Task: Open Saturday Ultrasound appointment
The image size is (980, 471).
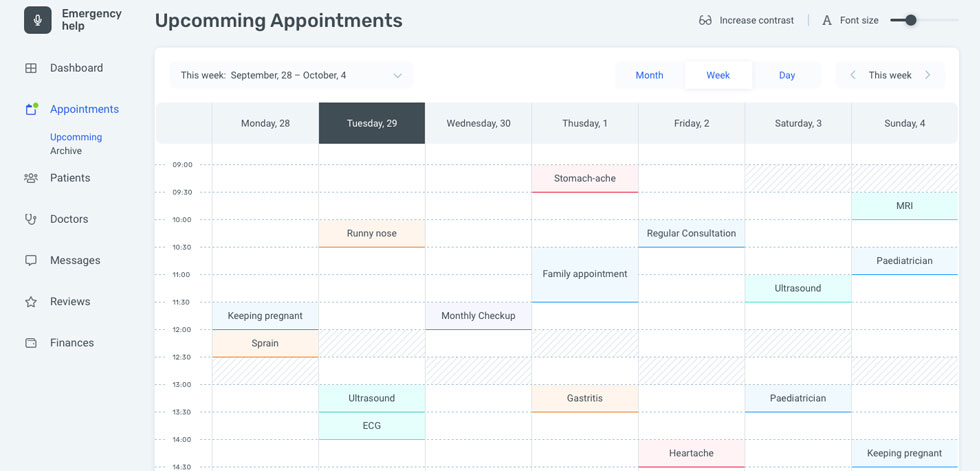Action: point(798,289)
